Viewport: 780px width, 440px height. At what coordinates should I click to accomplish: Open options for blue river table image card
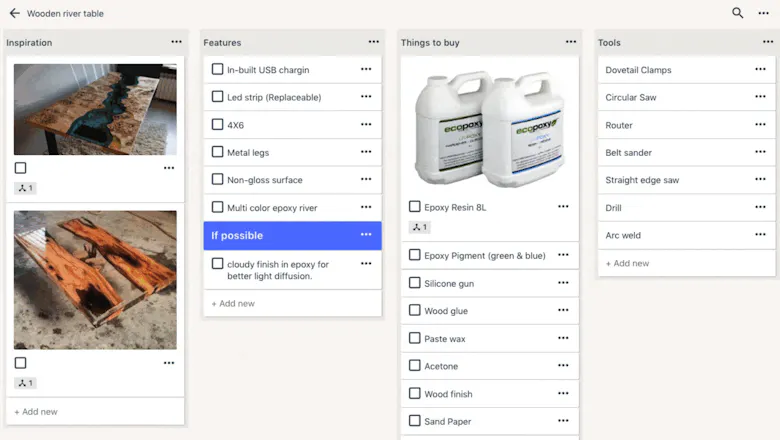(169, 168)
